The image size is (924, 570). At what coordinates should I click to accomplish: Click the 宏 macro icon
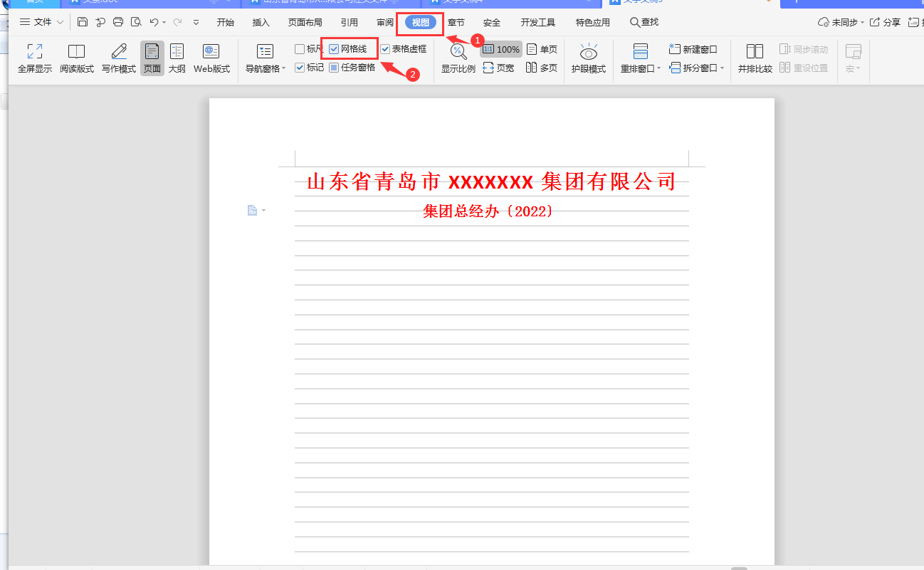[853, 51]
